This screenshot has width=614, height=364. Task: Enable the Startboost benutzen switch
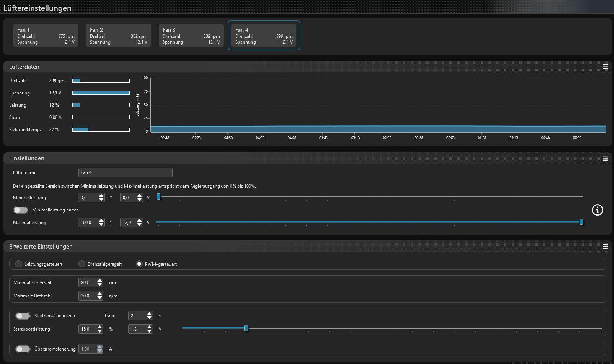point(23,316)
